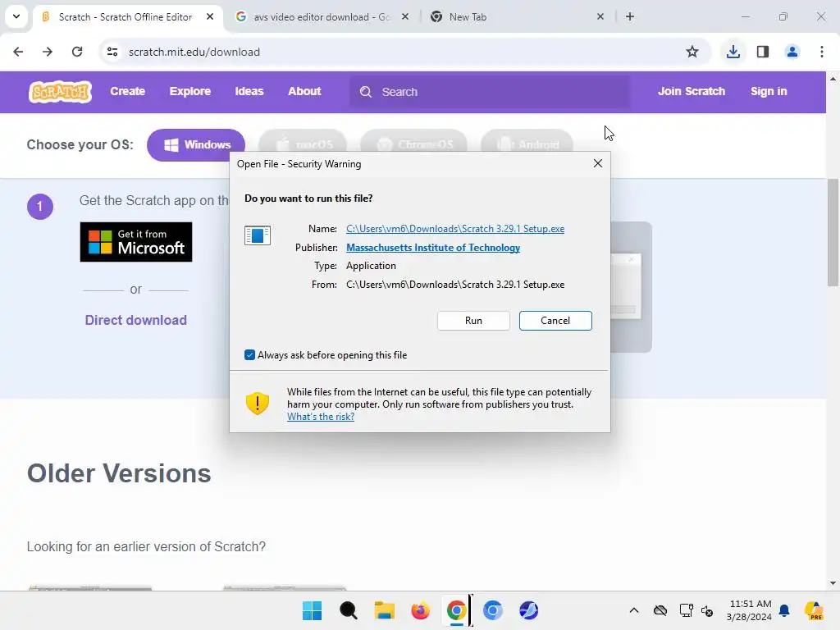This screenshot has width=840, height=630.
Task: Close the avs video editor Google tab
Action: [405, 16]
